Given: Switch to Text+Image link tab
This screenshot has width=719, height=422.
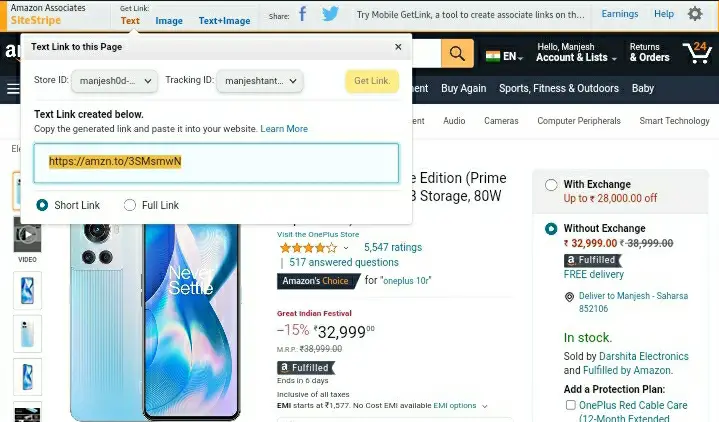Looking at the screenshot, I should click(x=224, y=21).
